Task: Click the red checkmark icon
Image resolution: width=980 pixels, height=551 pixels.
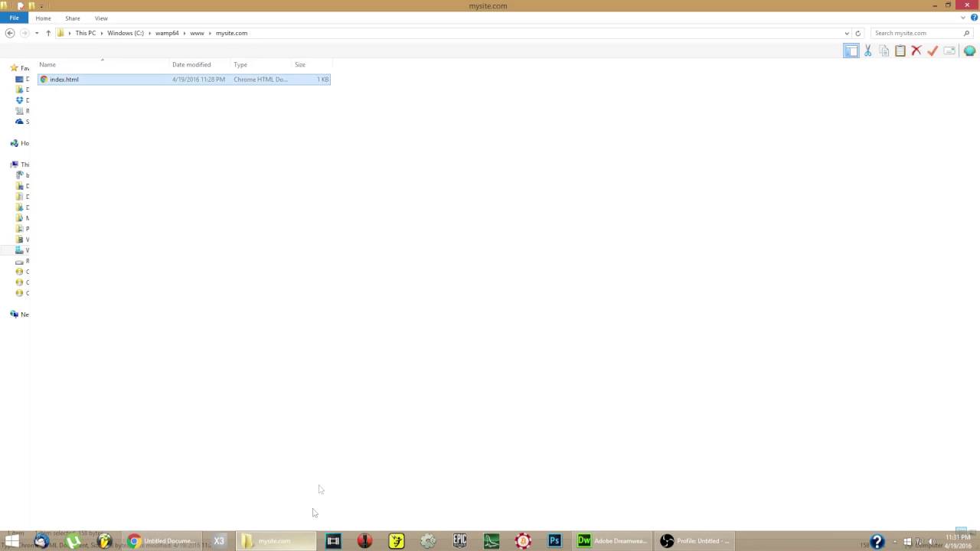Action: click(x=933, y=51)
